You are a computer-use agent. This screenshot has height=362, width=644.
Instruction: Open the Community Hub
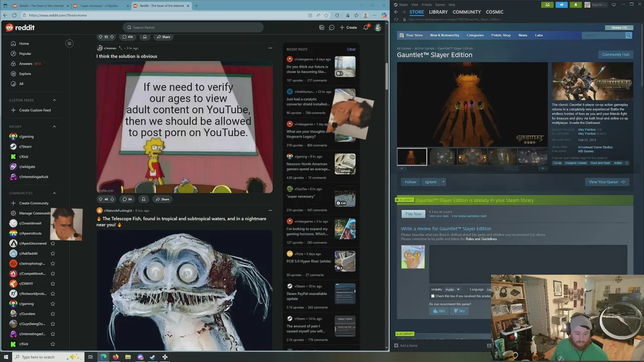[x=615, y=54]
